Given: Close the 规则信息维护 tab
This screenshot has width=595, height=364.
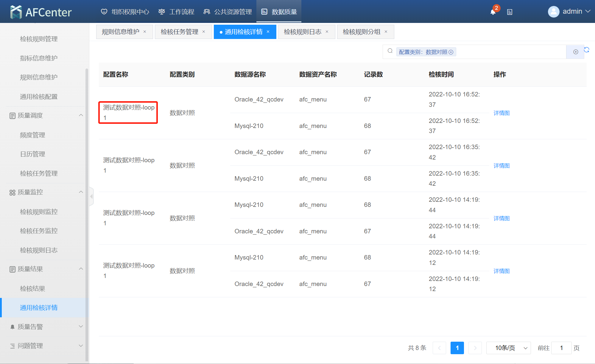Looking at the screenshot, I should click(145, 32).
